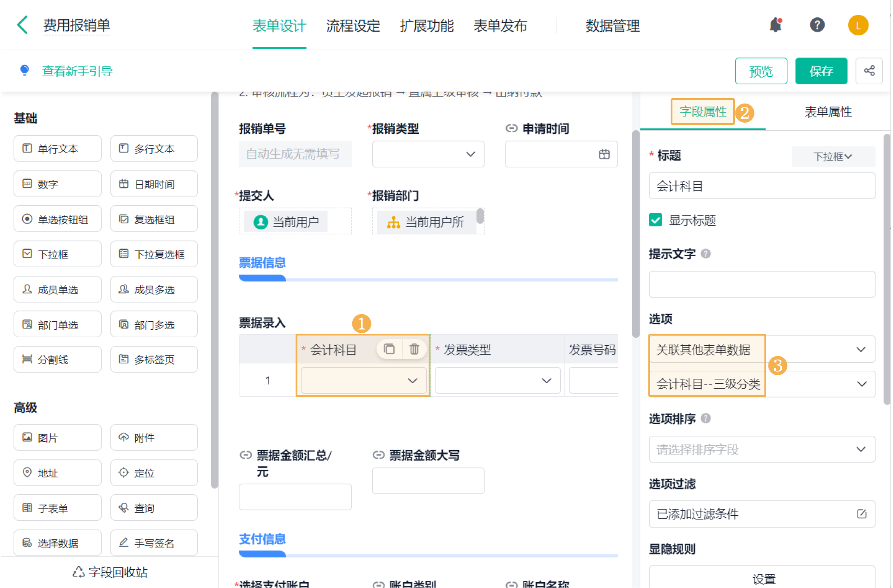Expand the 报销类型 dropdown

(x=428, y=154)
